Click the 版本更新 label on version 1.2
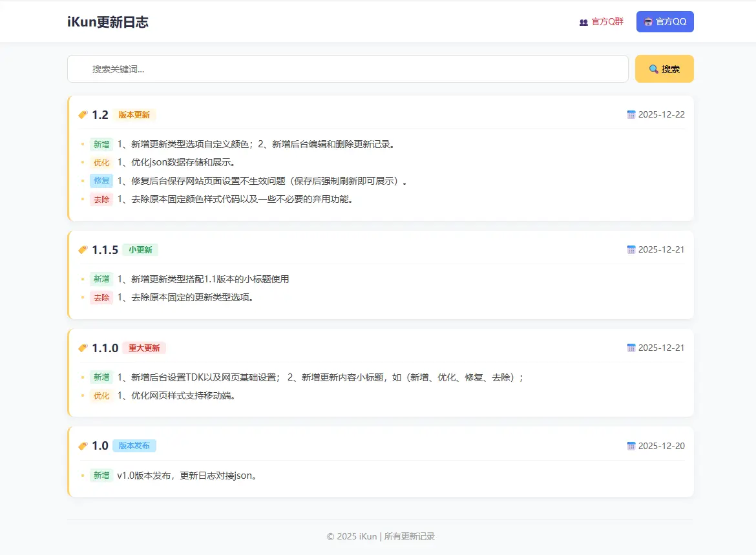The image size is (756, 555). pyautogui.click(x=134, y=115)
